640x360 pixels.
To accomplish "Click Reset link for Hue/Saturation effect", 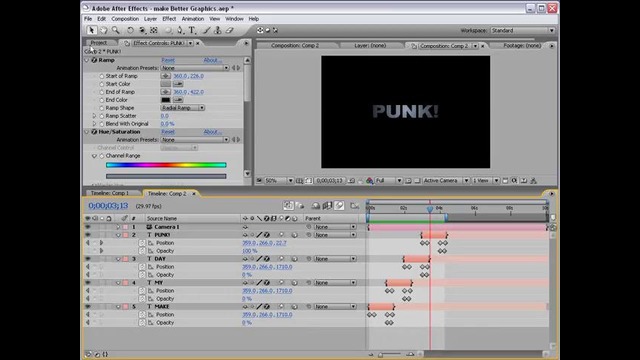I will click(x=168, y=132).
